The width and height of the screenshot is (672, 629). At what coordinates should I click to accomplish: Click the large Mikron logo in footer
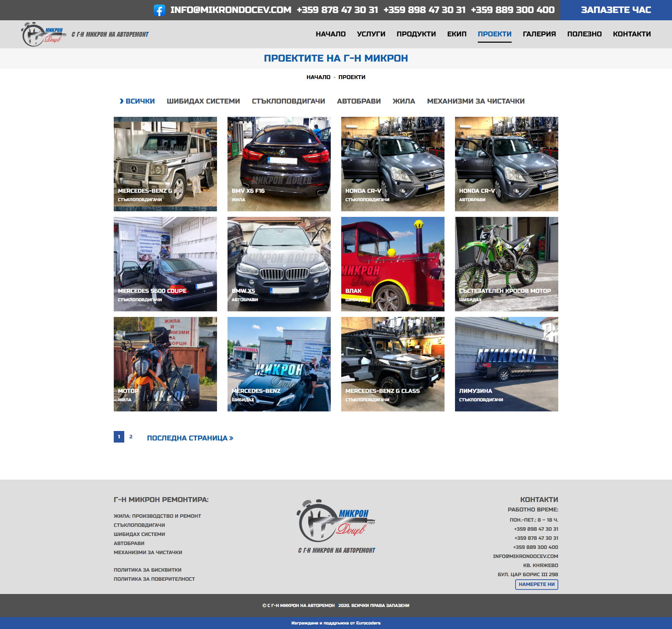click(336, 521)
